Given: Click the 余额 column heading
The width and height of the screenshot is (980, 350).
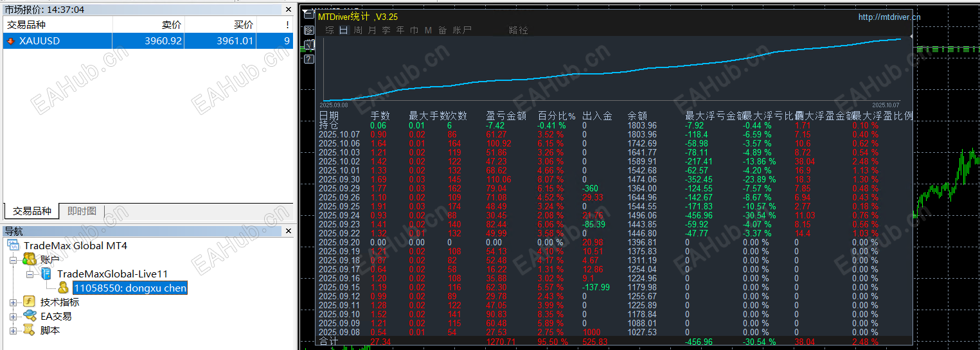Looking at the screenshot, I should pyautogui.click(x=637, y=116).
